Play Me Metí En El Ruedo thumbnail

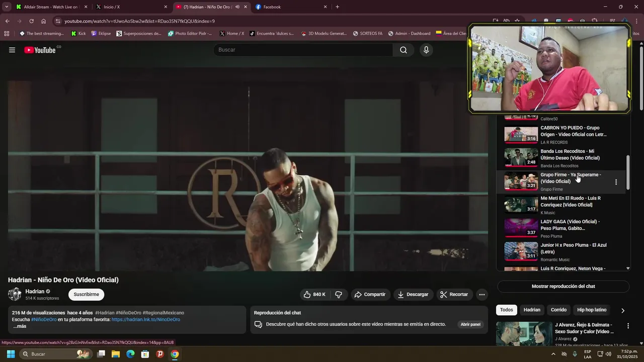(521, 205)
